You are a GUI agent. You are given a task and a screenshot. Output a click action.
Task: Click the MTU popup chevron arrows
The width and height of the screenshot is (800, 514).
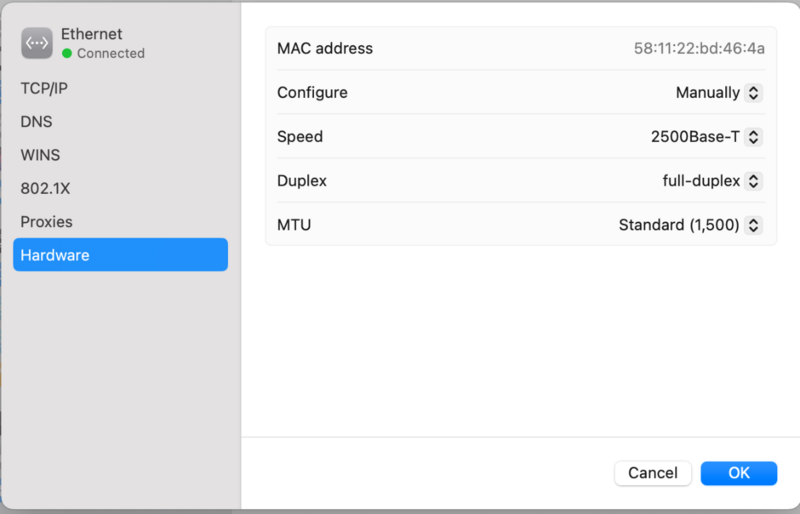tap(754, 225)
